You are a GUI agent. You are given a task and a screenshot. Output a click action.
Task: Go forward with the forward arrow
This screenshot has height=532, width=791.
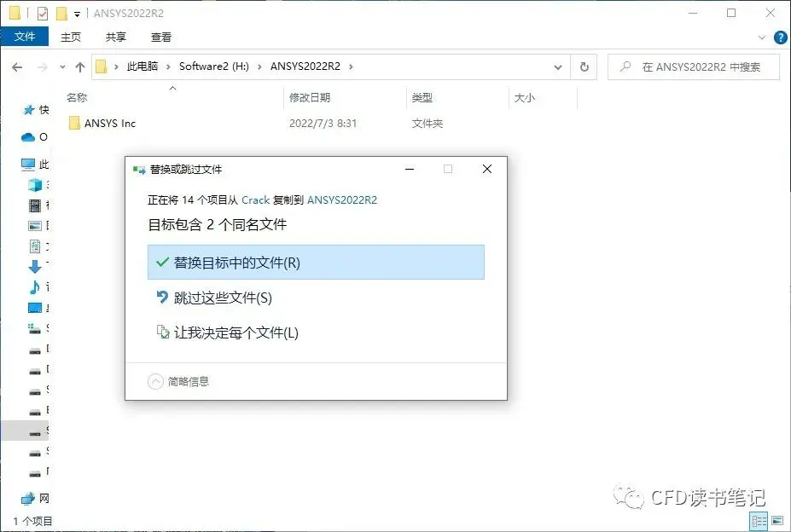point(43,67)
